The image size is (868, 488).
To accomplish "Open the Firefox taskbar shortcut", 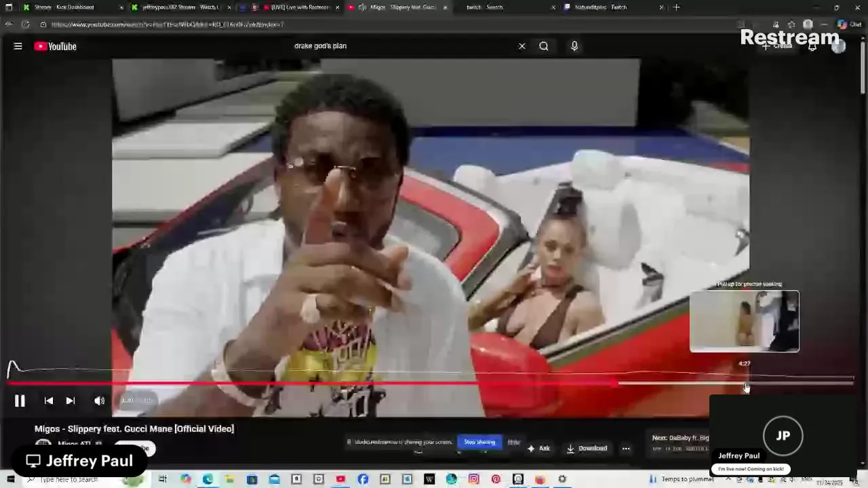I will 540,479.
